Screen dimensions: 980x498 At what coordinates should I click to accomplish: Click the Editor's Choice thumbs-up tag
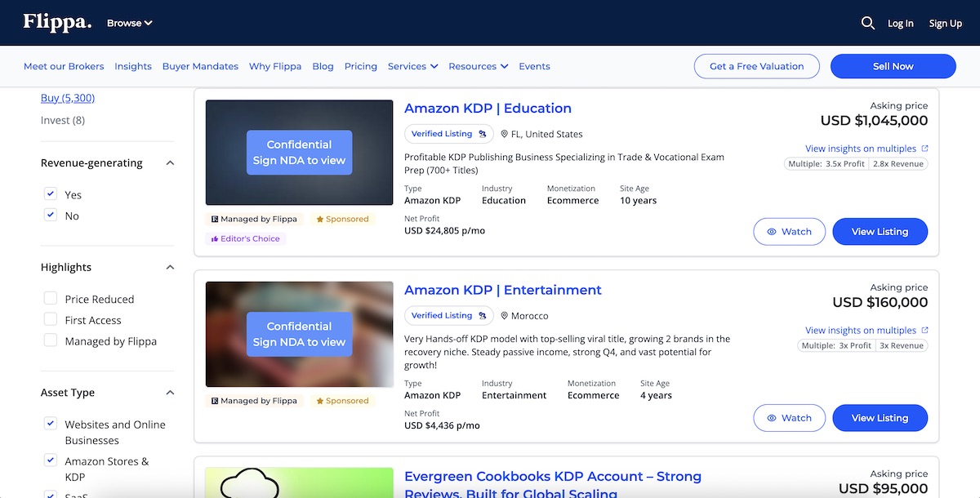point(245,239)
